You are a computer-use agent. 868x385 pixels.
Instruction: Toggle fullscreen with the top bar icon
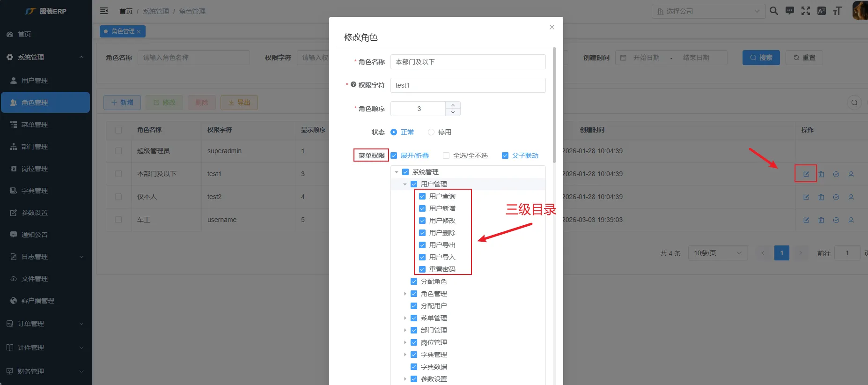point(806,11)
